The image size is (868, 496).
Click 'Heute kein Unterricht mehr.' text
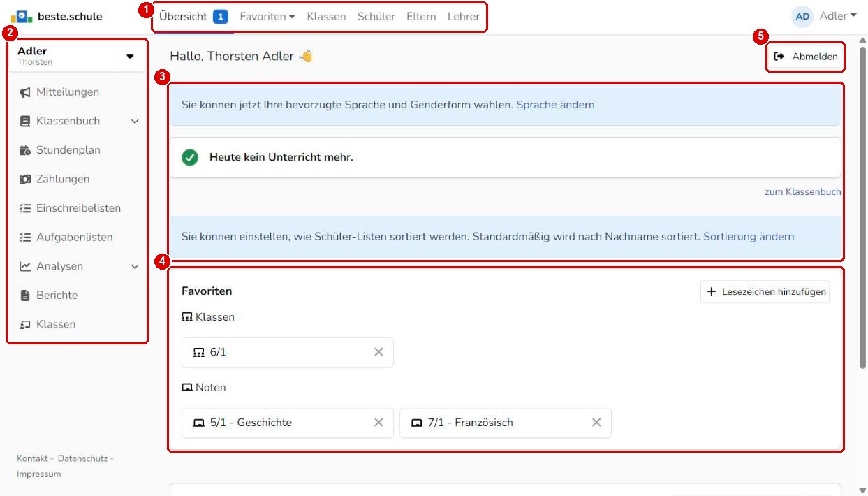(281, 158)
